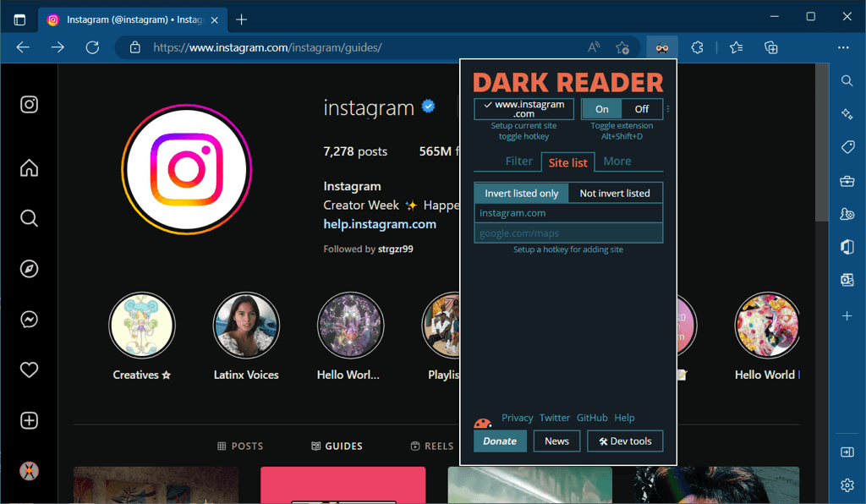Open Notifications heart icon
The image size is (866, 504).
[30, 370]
